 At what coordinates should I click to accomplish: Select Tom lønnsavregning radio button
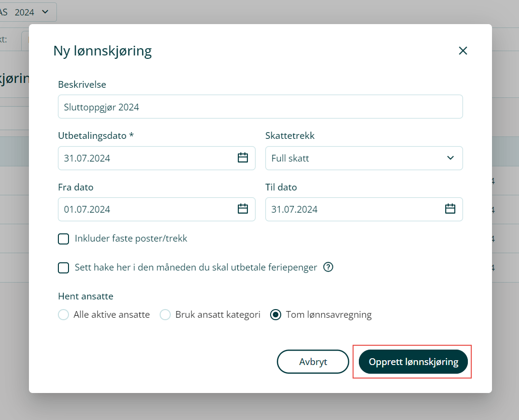(276, 315)
